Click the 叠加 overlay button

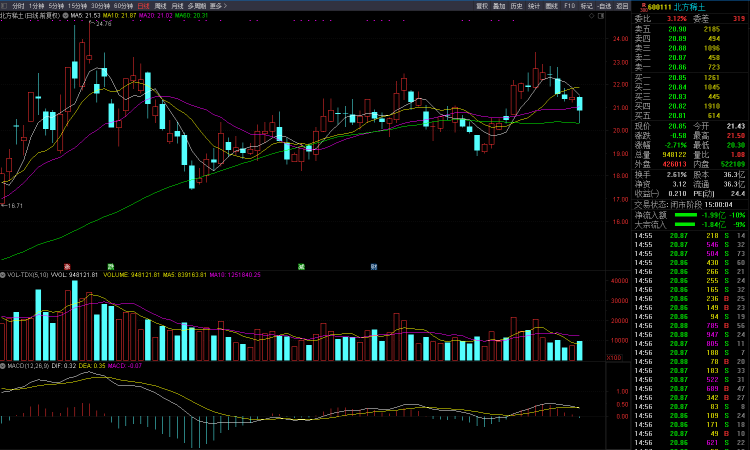pyautogui.click(x=500, y=5)
